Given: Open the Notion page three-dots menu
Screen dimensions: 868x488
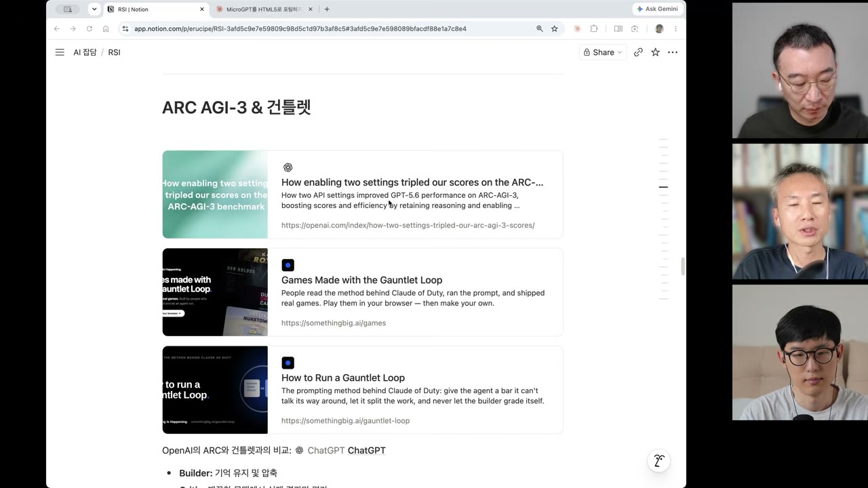Looking at the screenshot, I should [673, 52].
